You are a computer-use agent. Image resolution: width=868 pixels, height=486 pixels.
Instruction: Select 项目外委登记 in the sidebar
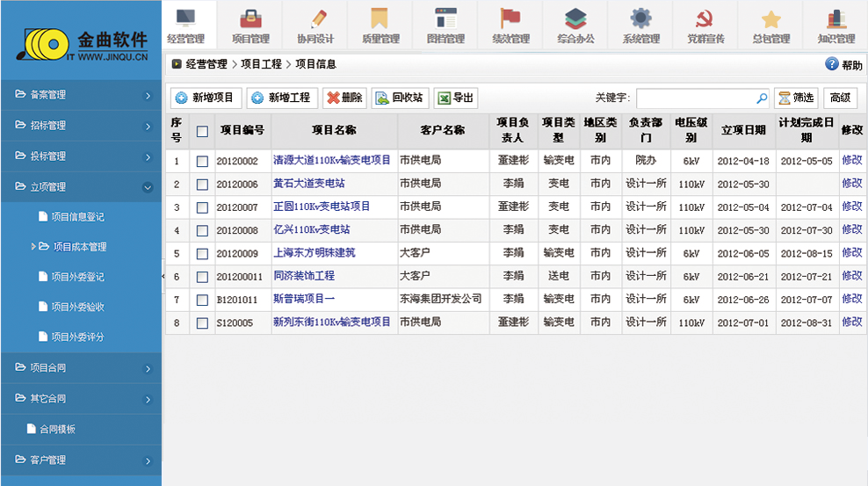pos(77,277)
